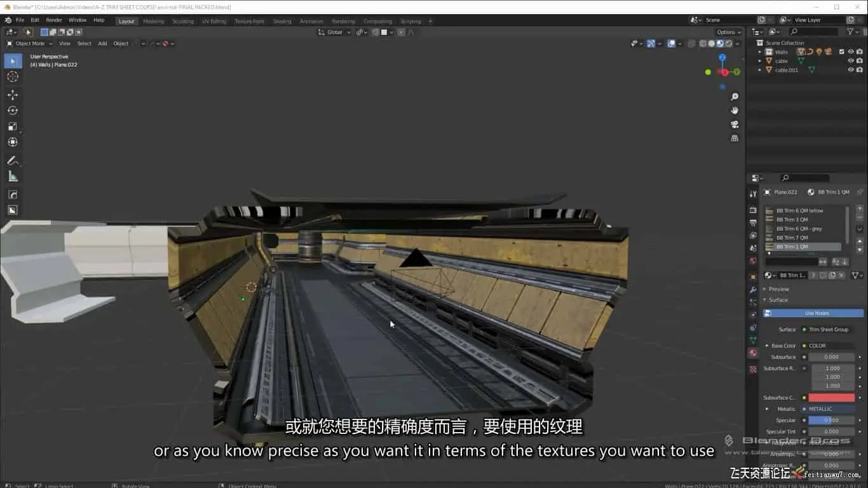
Task: Switch to the UV Editing workspace tab
Action: pyautogui.click(x=214, y=21)
